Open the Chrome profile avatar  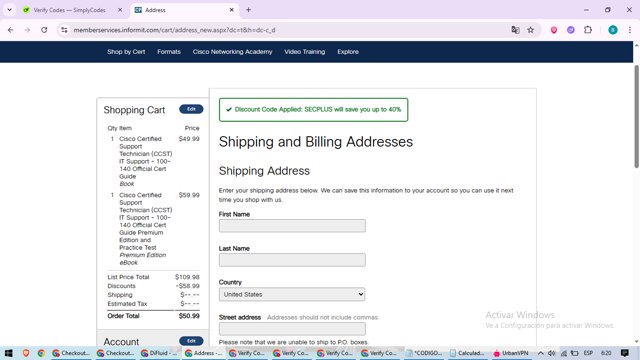click(x=613, y=30)
